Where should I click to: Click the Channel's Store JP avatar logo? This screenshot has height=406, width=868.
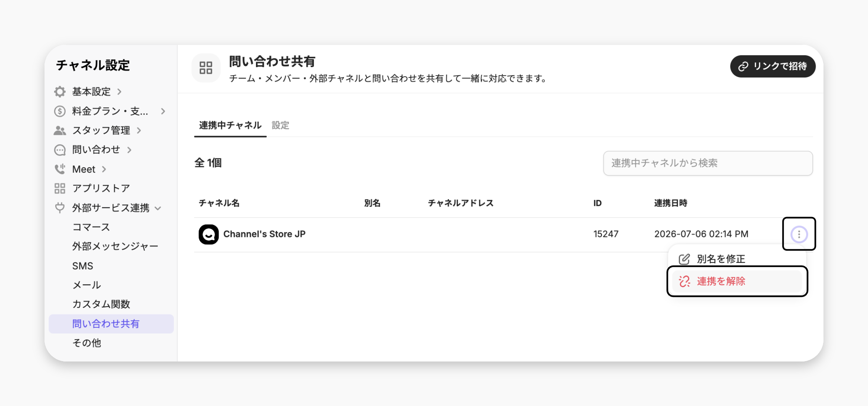tap(208, 234)
